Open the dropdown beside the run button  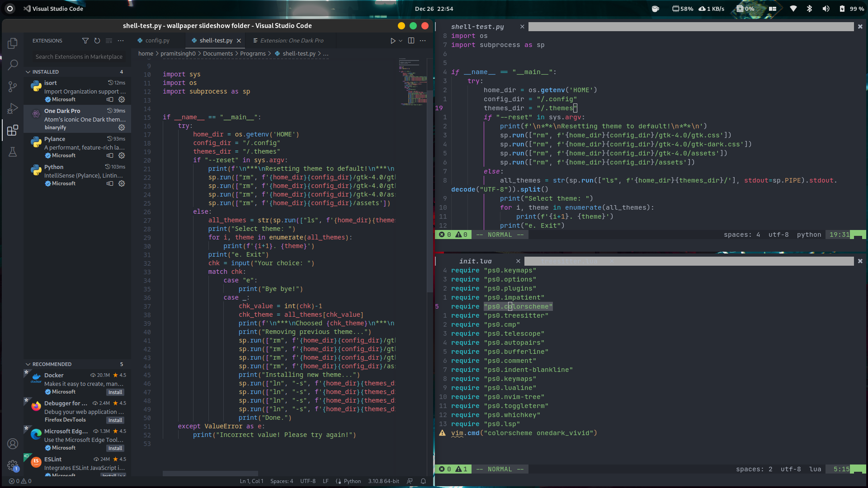[401, 40]
